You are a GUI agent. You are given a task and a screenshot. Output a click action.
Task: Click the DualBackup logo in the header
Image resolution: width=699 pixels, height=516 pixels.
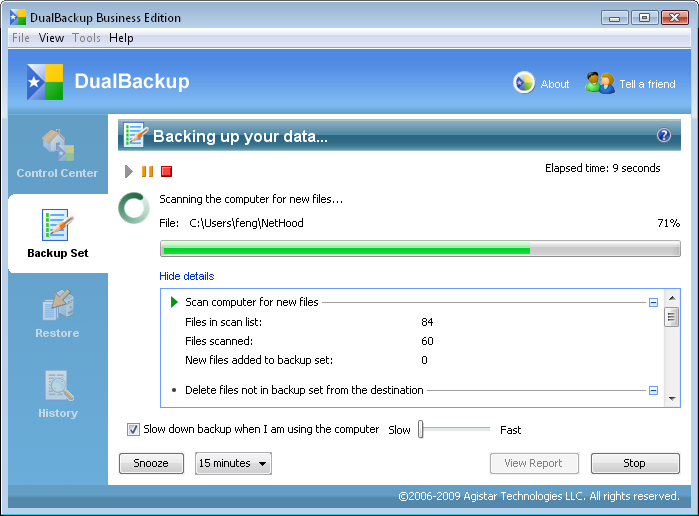coord(45,82)
